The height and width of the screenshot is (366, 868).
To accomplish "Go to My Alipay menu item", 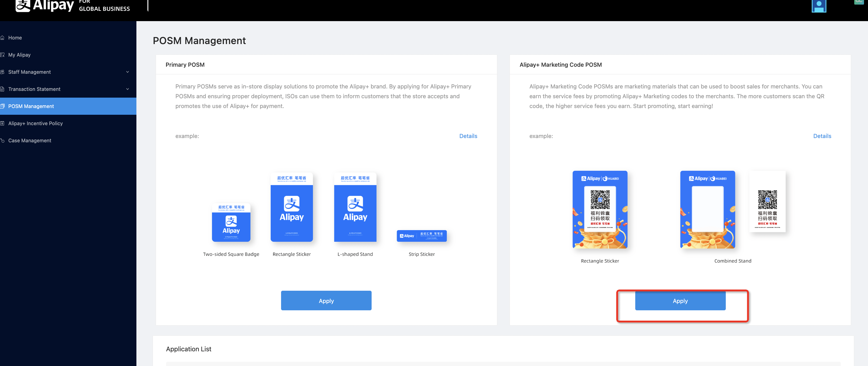I will point(19,55).
